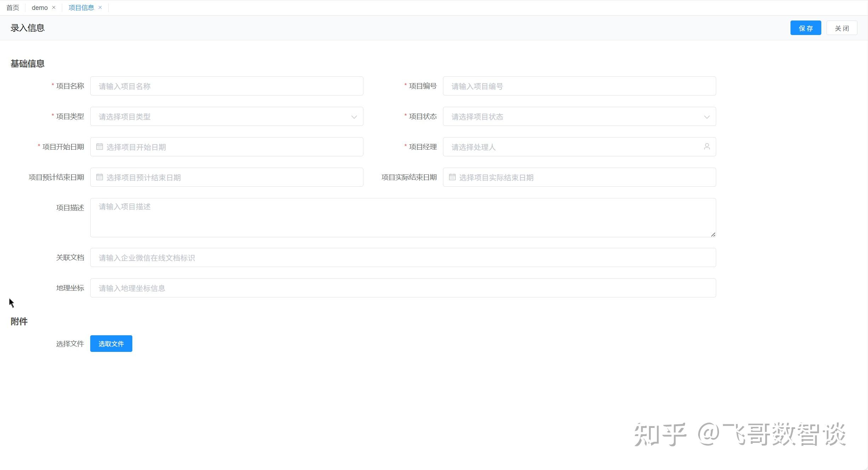The image size is (868, 470).
Task: Click the 选取文件 upload button
Action: [x=111, y=344]
